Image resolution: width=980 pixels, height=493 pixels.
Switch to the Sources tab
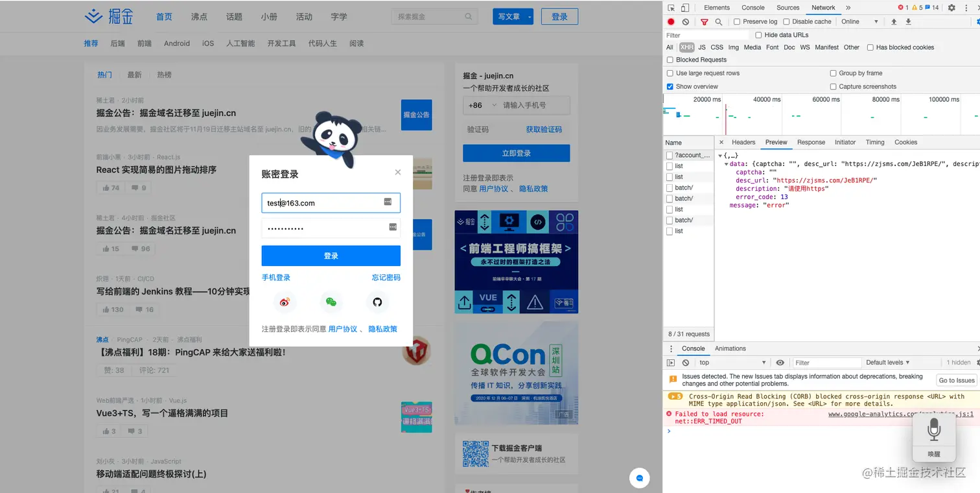(x=788, y=8)
